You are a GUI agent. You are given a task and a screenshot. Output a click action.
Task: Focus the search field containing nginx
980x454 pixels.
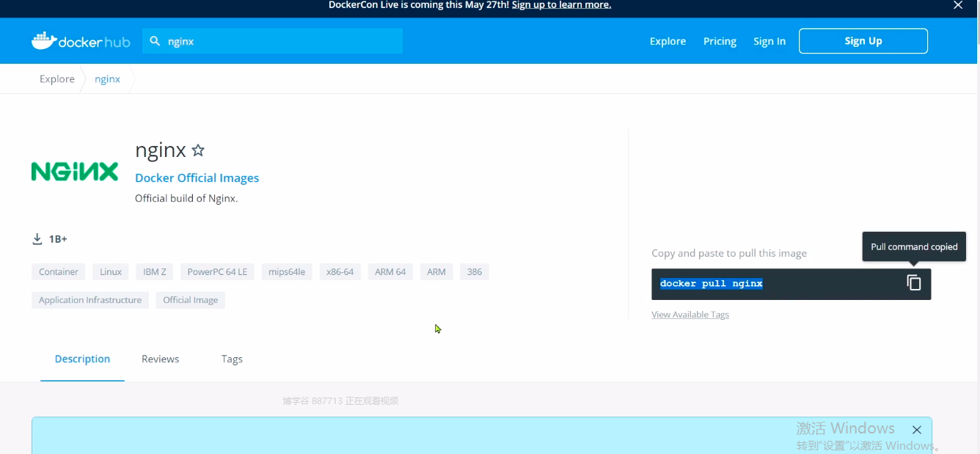pyautogui.click(x=273, y=41)
